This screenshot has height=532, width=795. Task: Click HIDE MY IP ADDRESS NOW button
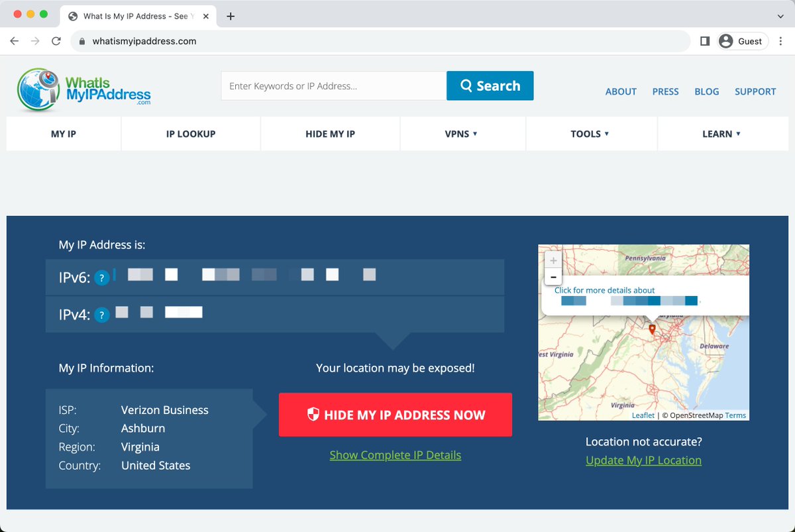point(396,415)
